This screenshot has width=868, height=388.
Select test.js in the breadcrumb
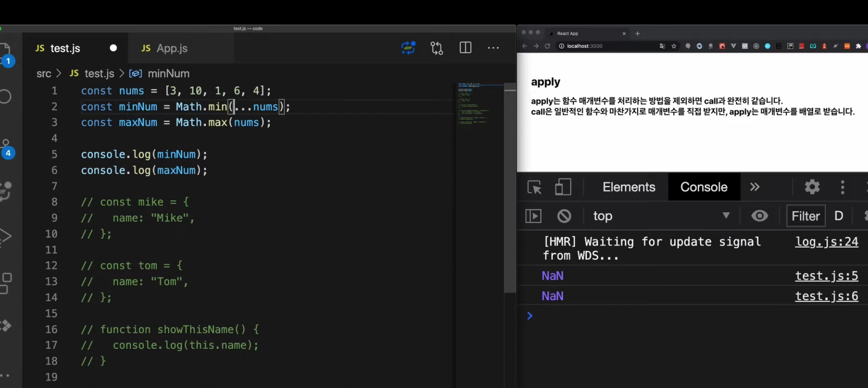99,73
